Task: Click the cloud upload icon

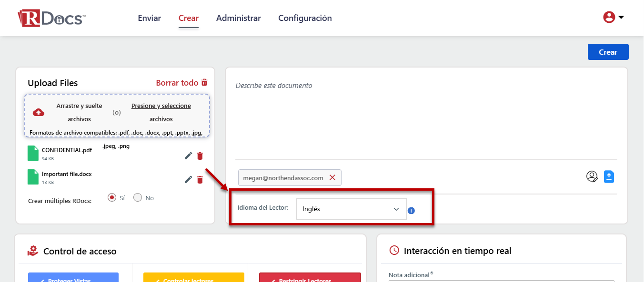Action: coord(39,112)
